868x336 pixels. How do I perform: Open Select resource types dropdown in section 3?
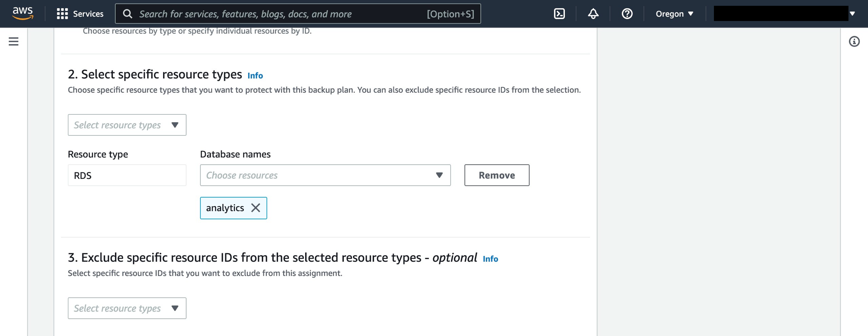click(127, 308)
